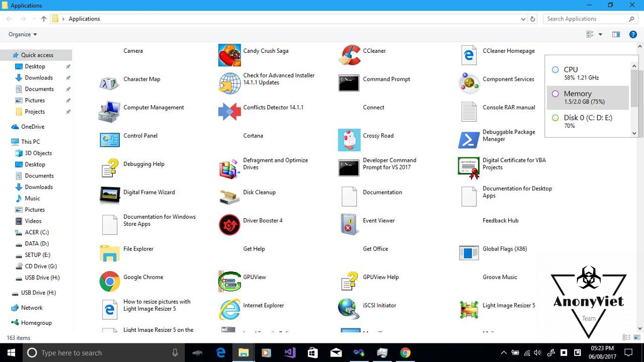
Task: Click the Component Services icon
Action: click(x=468, y=83)
